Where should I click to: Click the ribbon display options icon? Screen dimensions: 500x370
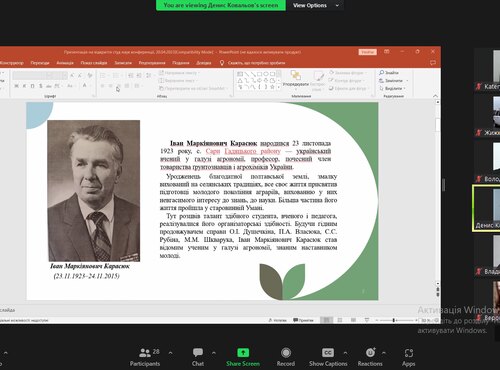[387, 52]
